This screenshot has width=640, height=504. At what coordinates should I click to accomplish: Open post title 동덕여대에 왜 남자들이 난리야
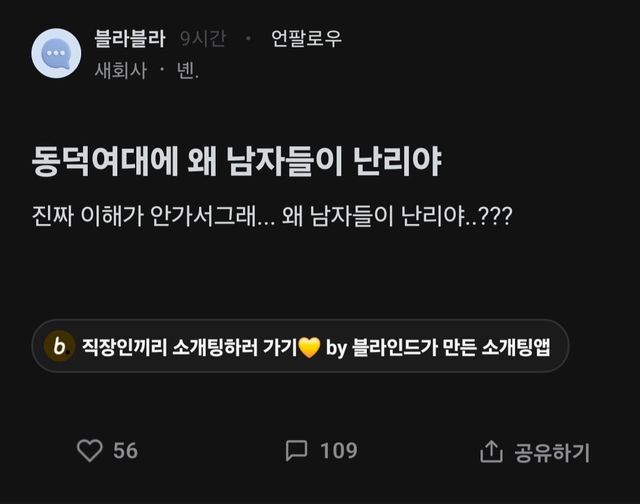coord(236,162)
